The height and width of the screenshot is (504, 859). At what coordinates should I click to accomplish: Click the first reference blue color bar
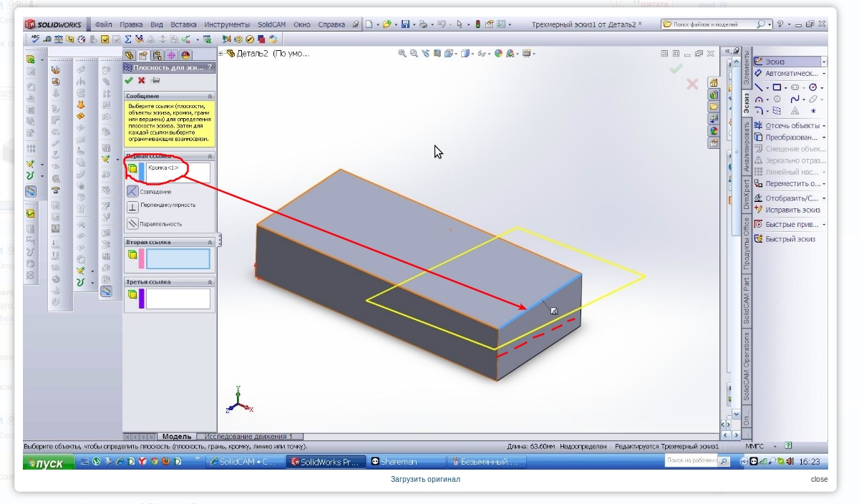point(142,173)
